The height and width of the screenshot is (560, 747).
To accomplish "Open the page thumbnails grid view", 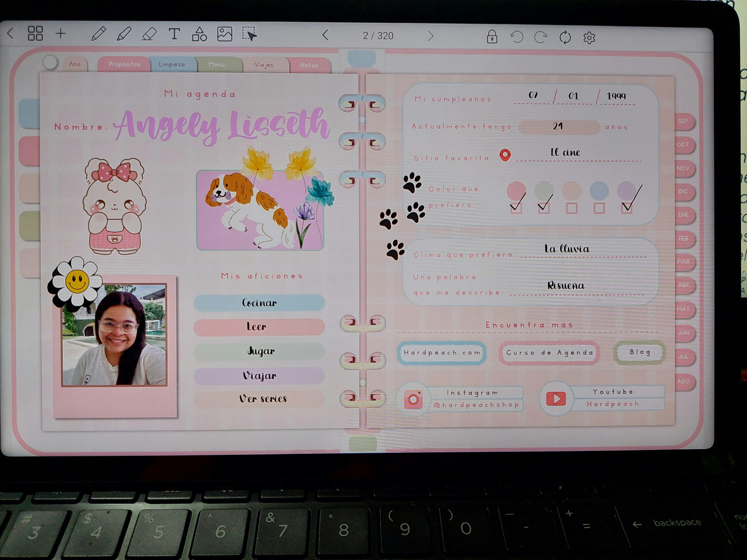I will tap(35, 33).
